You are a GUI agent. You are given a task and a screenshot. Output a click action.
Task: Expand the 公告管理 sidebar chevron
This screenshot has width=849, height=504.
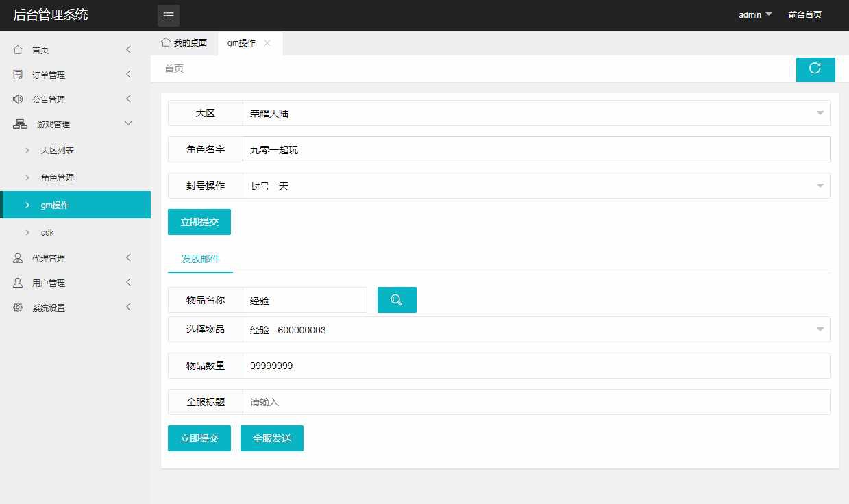[129, 99]
